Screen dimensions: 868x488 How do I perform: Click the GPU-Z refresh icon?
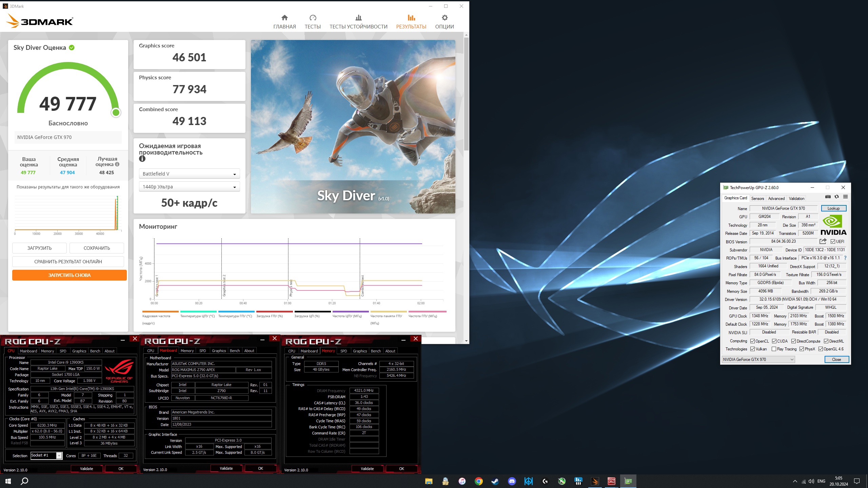tap(836, 197)
